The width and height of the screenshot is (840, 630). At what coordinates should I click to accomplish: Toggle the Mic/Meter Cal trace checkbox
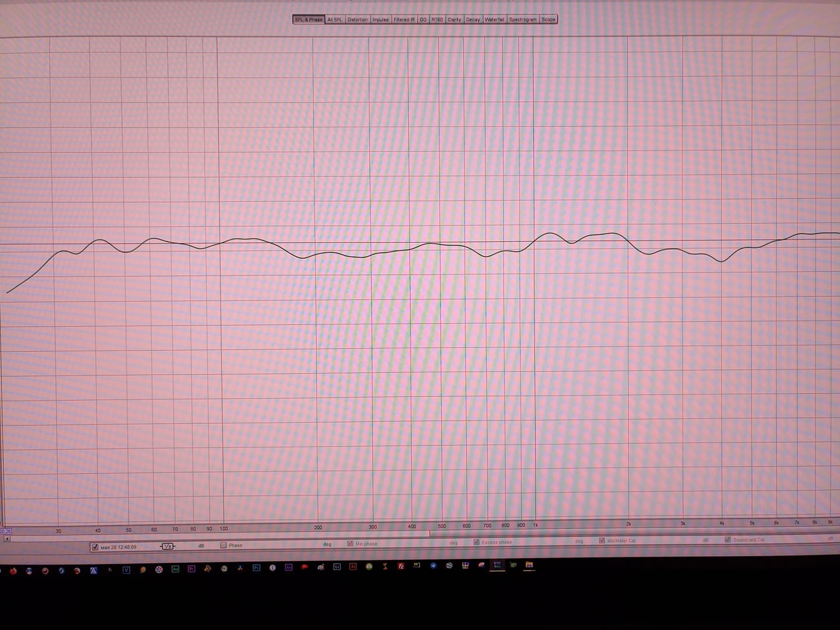[602, 541]
